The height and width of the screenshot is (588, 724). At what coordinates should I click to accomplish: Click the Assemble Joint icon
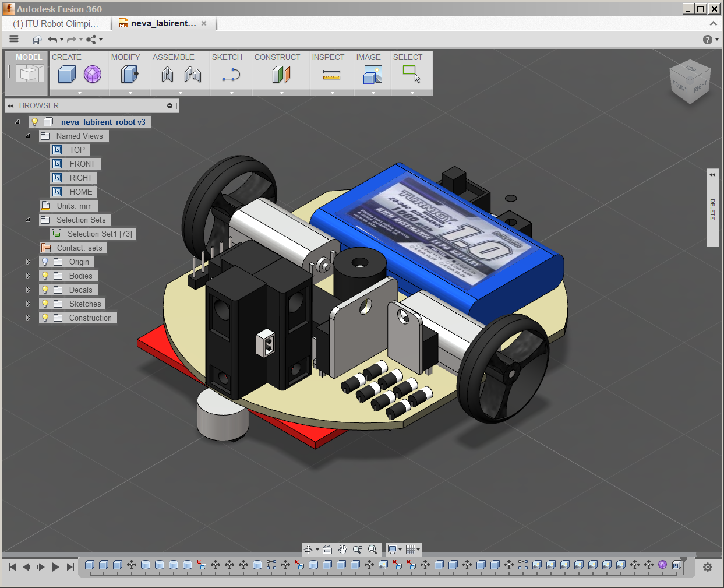(193, 75)
